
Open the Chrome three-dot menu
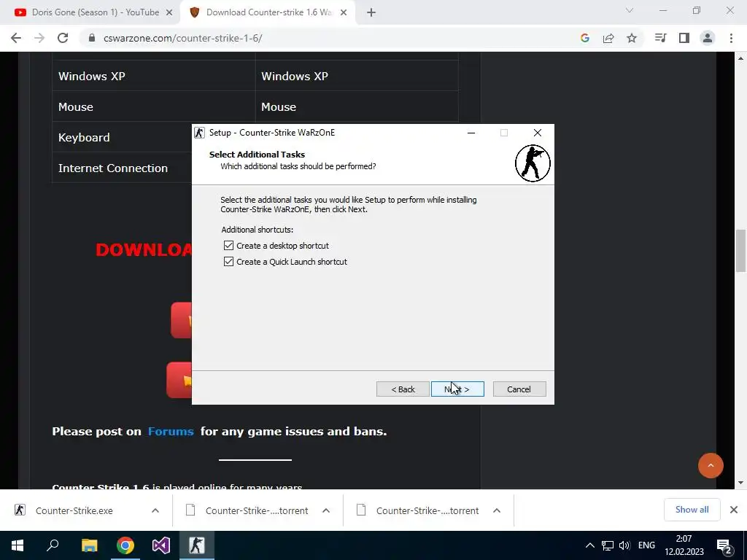pyautogui.click(x=731, y=38)
